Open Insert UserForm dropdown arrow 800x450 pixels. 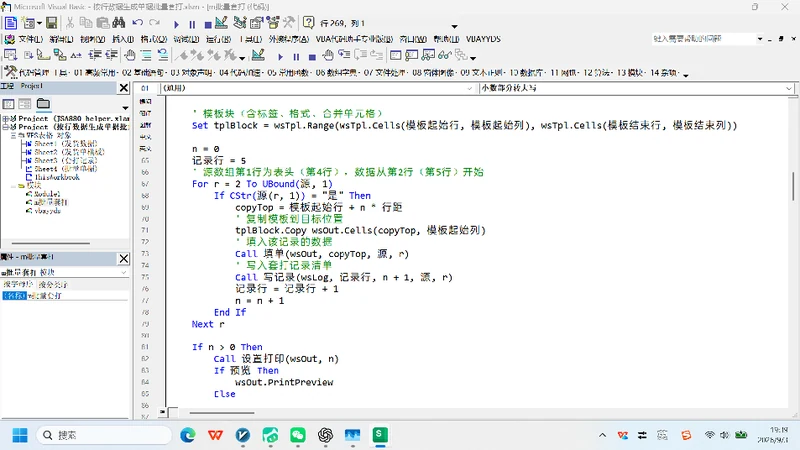tap(39, 23)
